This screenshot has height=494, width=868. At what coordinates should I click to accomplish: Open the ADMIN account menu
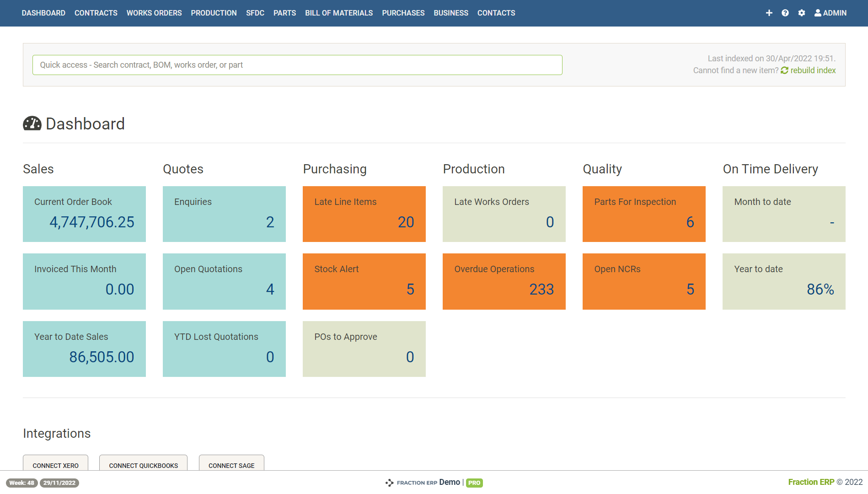[x=830, y=13]
